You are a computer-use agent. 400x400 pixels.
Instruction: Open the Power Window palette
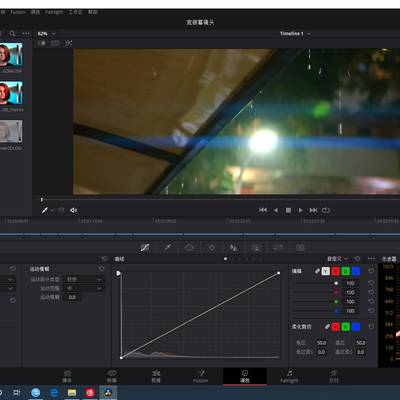pyautogui.click(x=189, y=247)
